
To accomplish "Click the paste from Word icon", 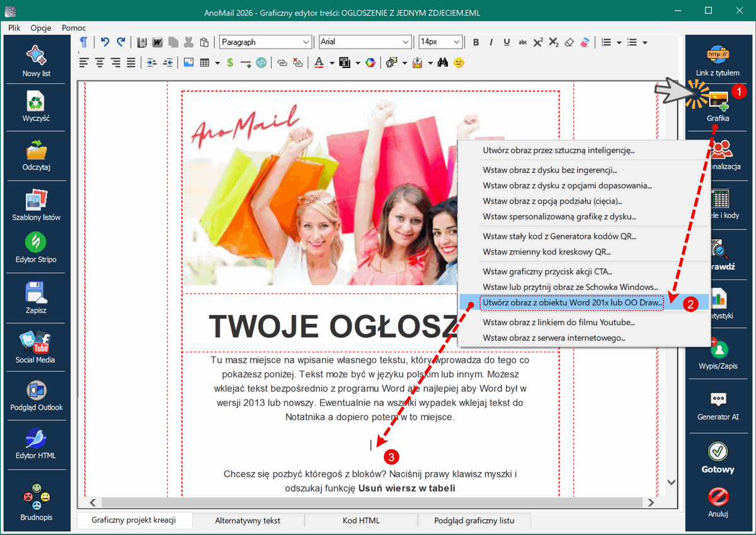I will pos(157,42).
